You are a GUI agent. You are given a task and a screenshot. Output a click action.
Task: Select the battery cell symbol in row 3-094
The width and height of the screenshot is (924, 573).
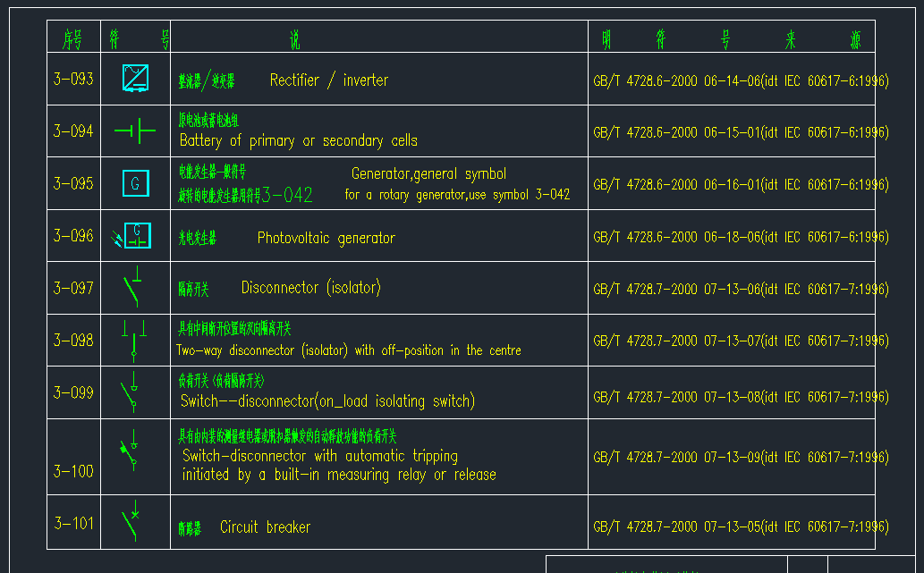tap(135, 131)
